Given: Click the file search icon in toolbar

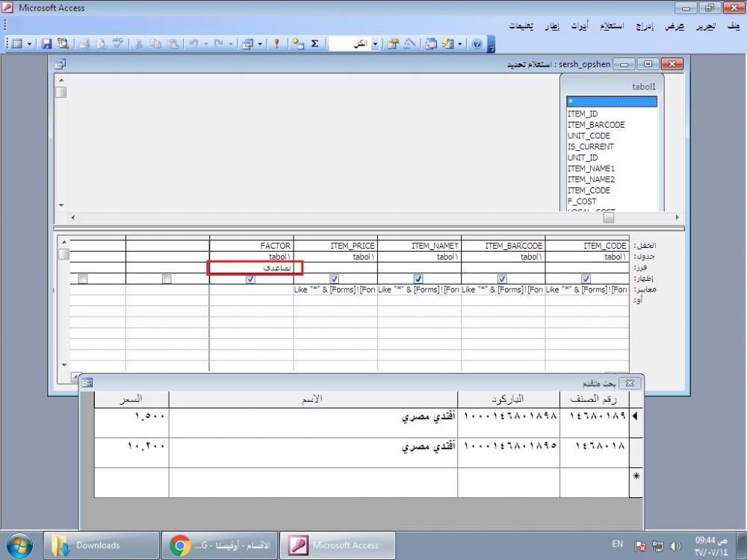Looking at the screenshot, I should [63, 44].
